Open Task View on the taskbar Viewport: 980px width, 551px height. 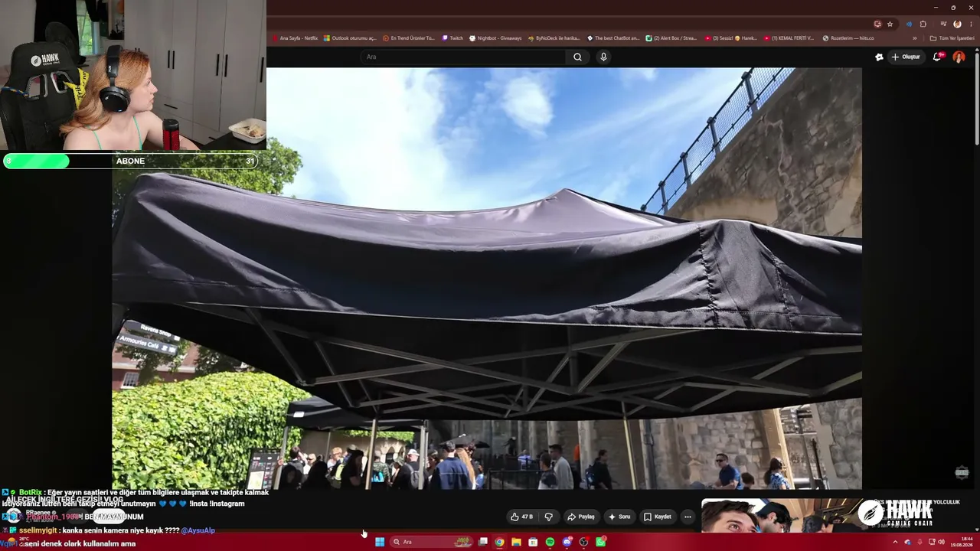point(483,542)
